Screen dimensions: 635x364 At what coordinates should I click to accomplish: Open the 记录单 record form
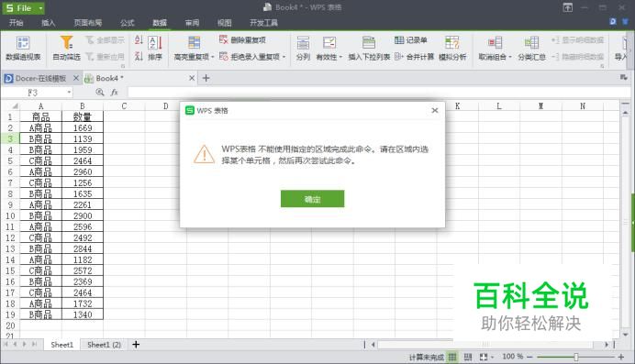[411, 40]
